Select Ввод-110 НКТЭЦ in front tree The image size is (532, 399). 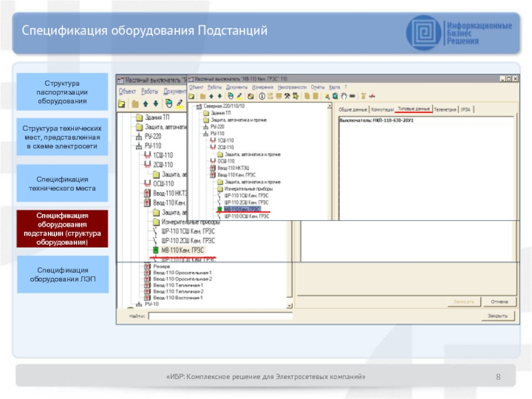coord(233,168)
